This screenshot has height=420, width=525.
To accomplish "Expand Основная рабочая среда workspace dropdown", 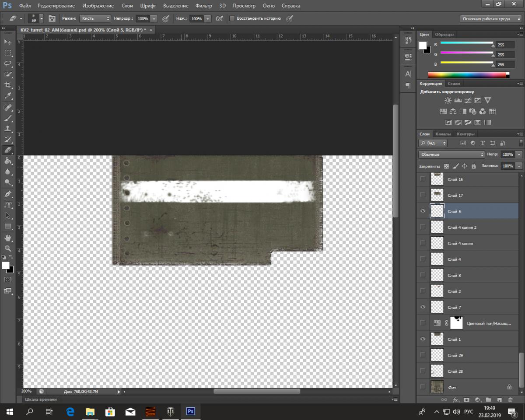I will tap(490, 19).
